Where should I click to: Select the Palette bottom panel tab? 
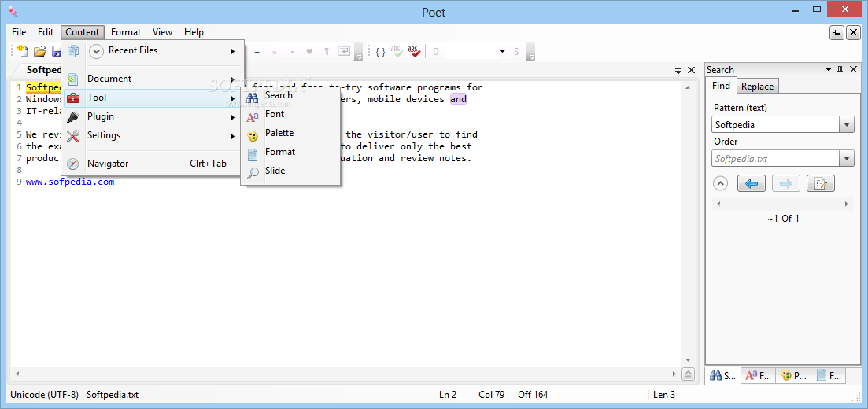point(793,375)
